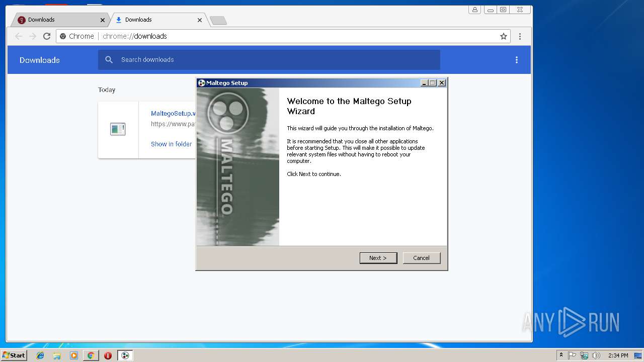Screen dimensions: 644x362
Task: Click the chrome://downloads address bar
Action: click(x=283, y=36)
